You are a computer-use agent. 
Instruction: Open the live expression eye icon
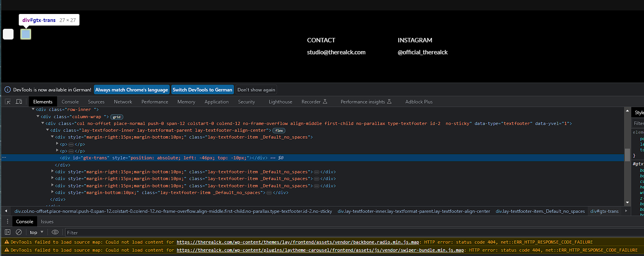coord(55,232)
